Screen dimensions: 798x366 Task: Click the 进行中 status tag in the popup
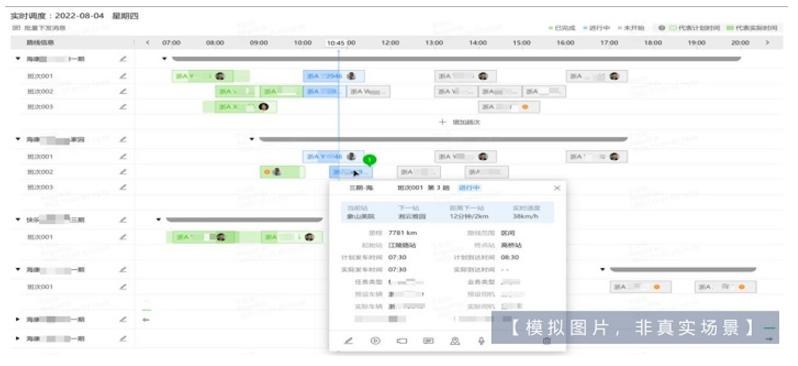point(469,188)
